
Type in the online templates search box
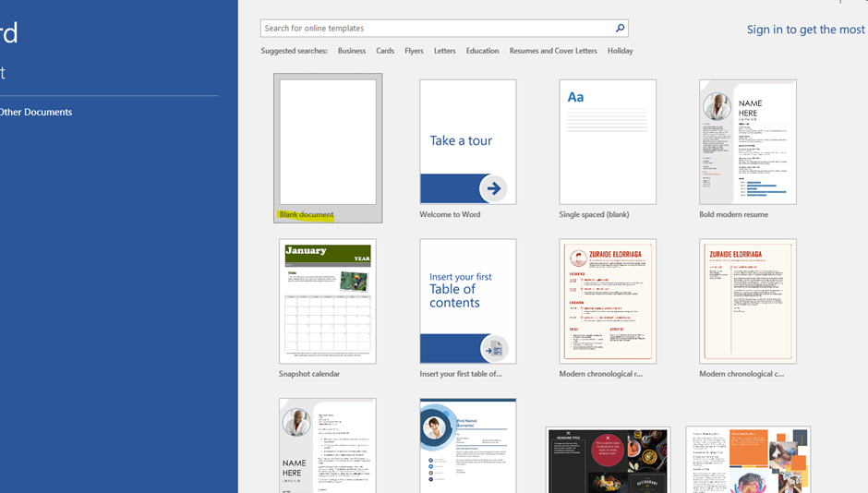[436, 29]
